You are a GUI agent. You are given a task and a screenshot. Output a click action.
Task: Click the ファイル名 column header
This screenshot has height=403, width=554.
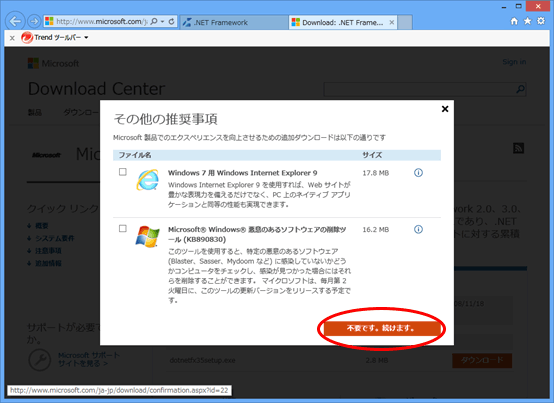click(135, 155)
